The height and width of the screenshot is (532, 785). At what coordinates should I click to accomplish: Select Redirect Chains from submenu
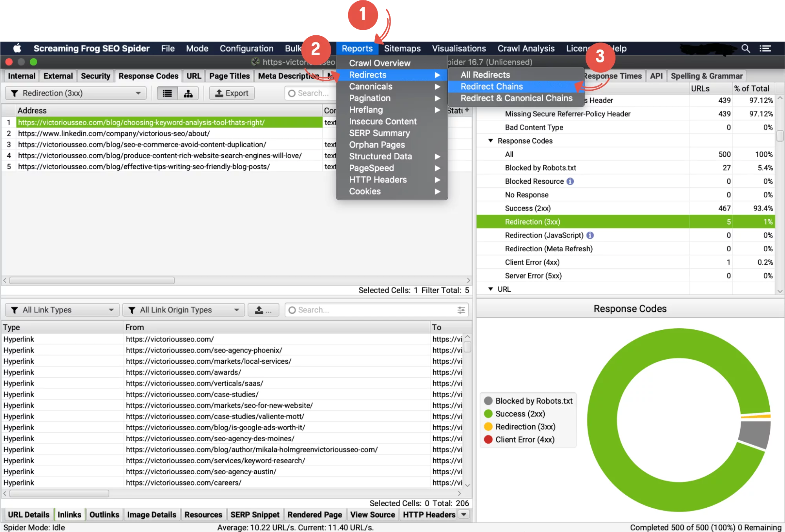[491, 86]
